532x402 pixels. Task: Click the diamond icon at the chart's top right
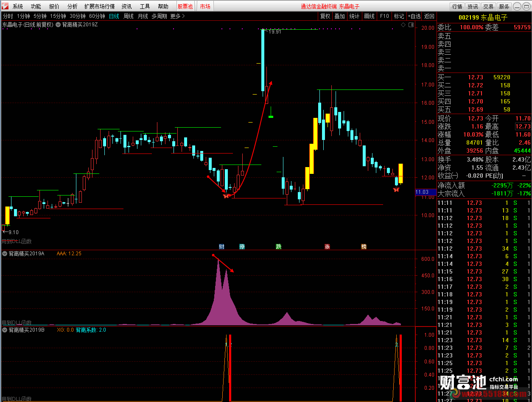coord(403,25)
